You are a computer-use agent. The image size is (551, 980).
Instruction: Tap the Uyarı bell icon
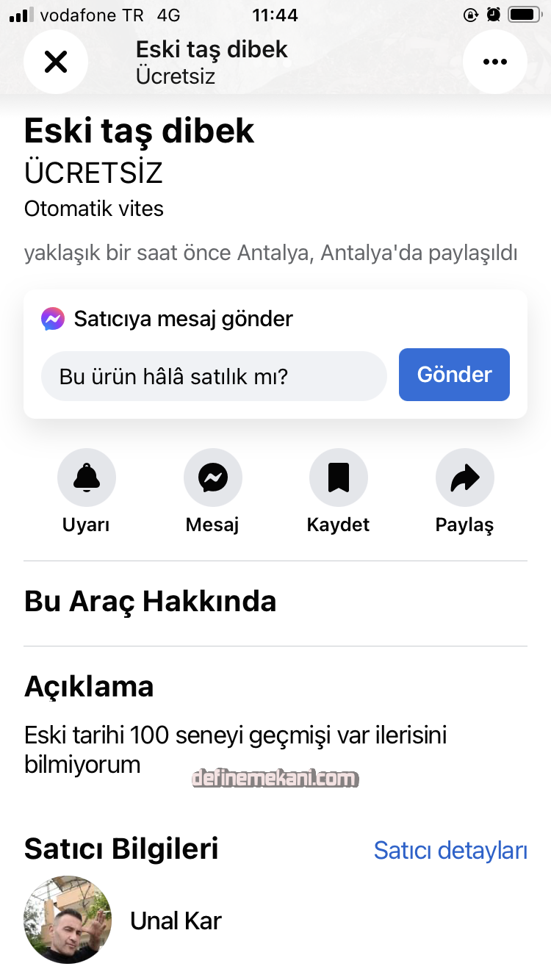(x=87, y=478)
